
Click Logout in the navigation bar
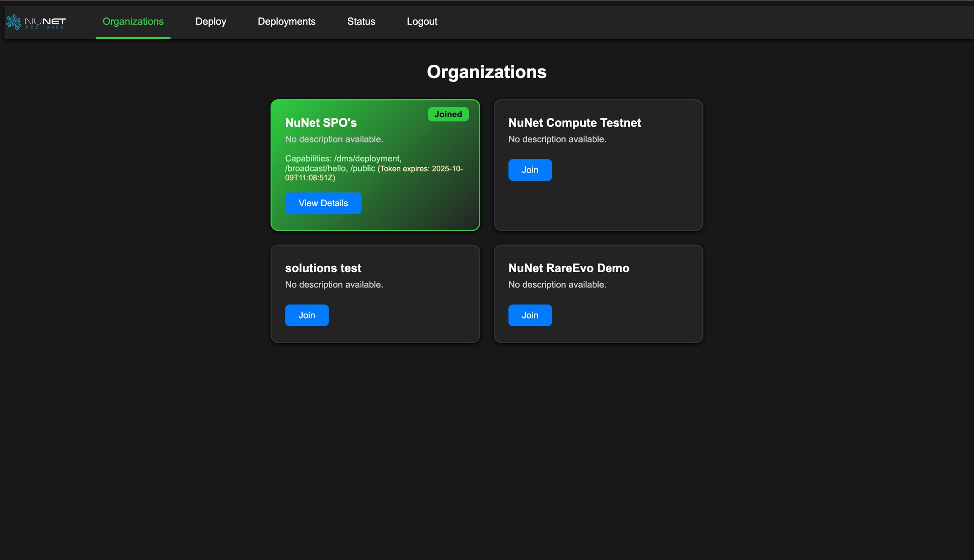point(421,22)
